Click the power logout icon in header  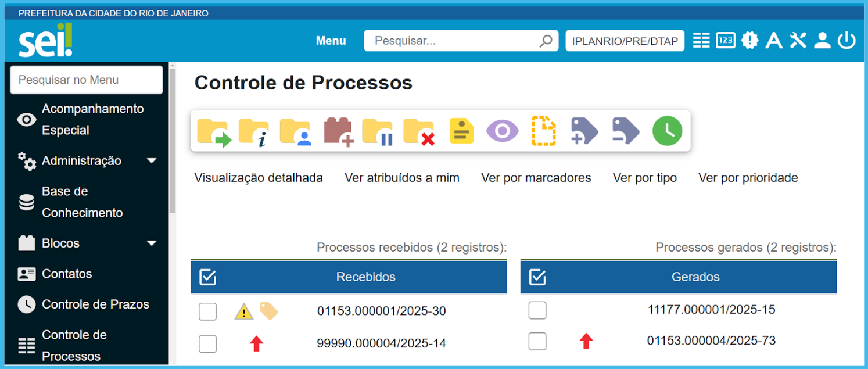coord(847,40)
